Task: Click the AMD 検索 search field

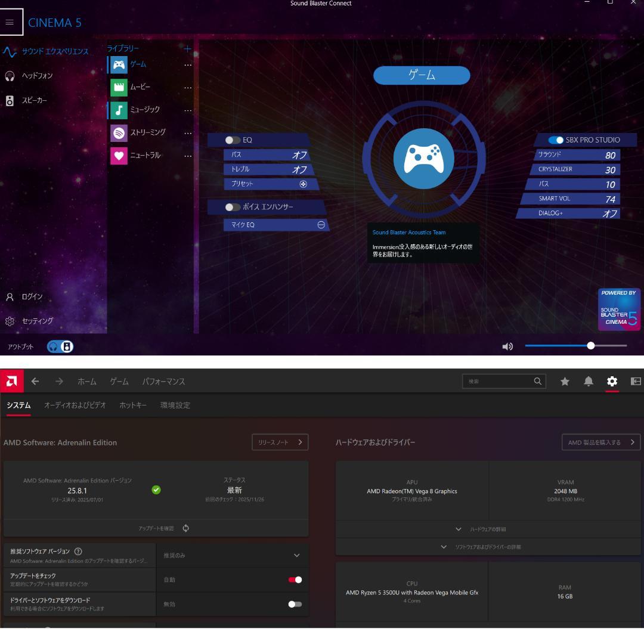Action: click(x=498, y=381)
